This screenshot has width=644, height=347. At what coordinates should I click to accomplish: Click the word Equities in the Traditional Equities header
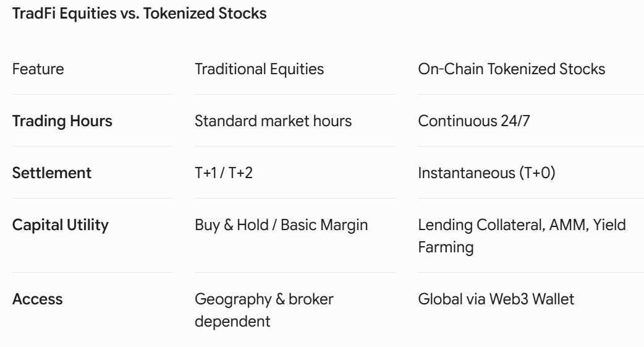297,69
